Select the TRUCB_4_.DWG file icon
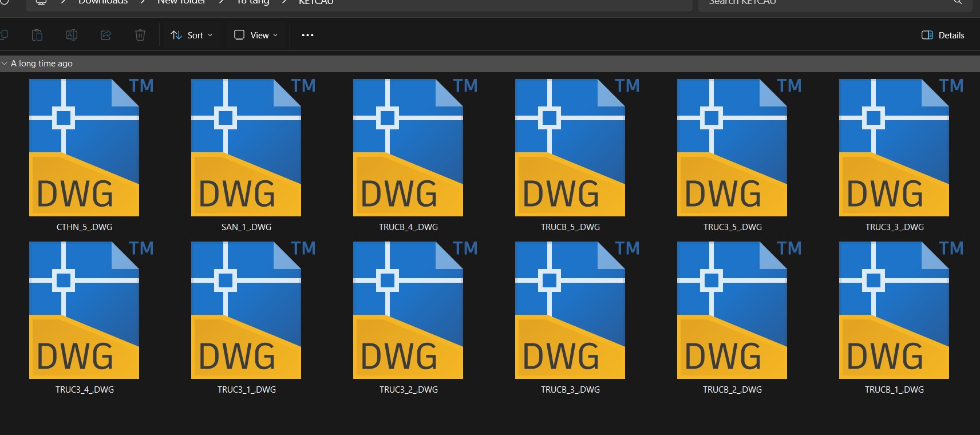This screenshot has height=435, width=980. coord(408,148)
